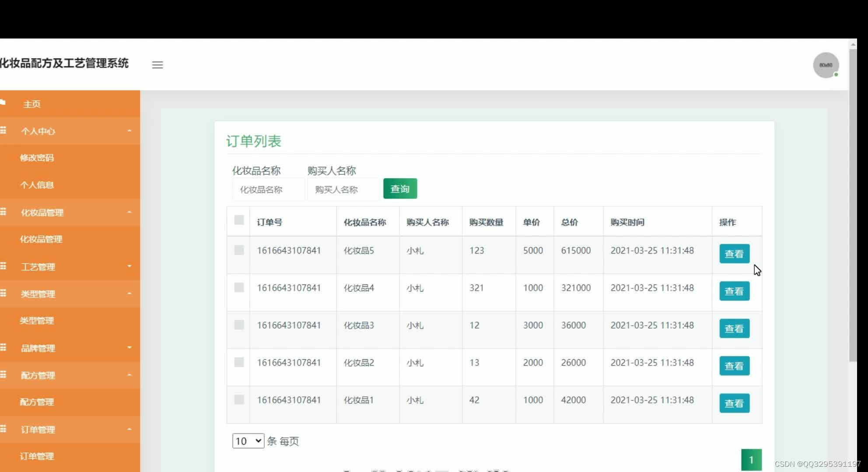Screen dimensions: 868x472
Task: Click the grid icon beside 订单管理 group
Action: 3,429
